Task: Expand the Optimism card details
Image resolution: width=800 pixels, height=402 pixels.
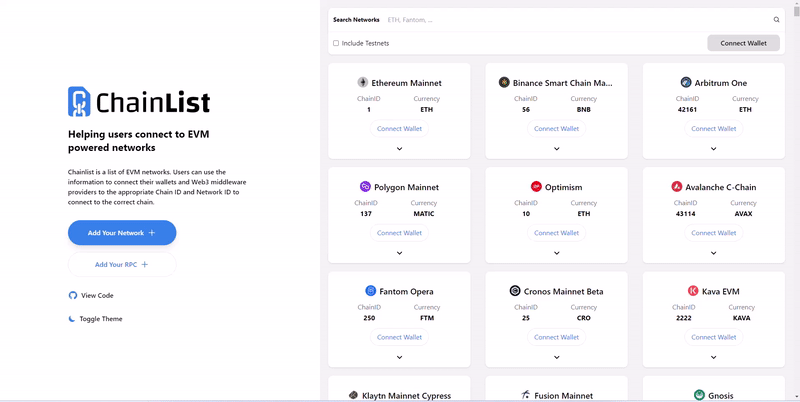Action: pyautogui.click(x=557, y=253)
